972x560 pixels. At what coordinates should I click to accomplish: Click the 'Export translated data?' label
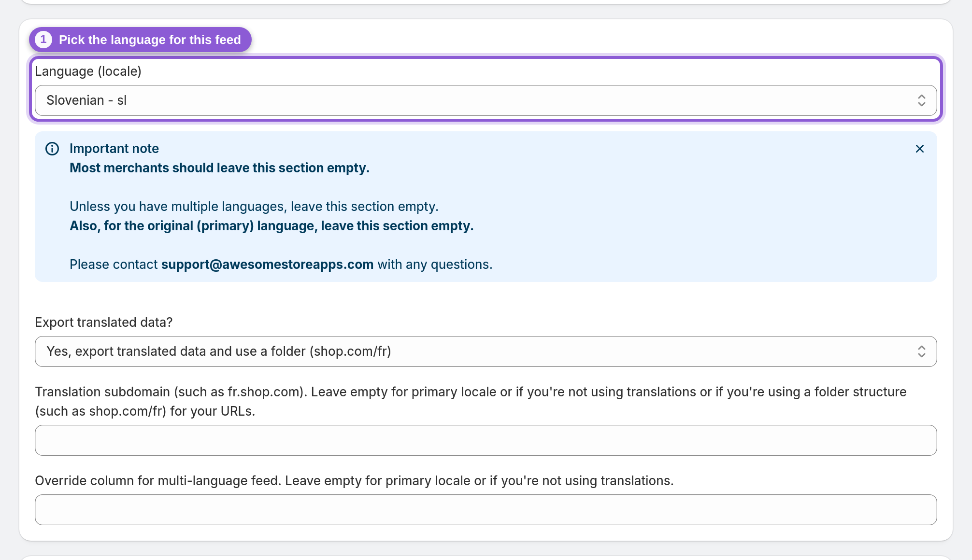(x=103, y=322)
